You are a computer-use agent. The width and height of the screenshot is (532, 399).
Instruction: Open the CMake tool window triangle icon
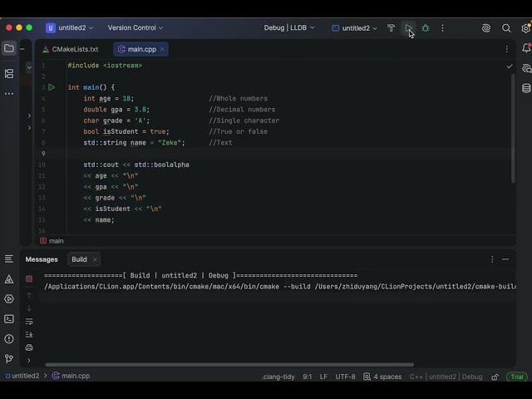pyautogui.click(x=9, y=279)
